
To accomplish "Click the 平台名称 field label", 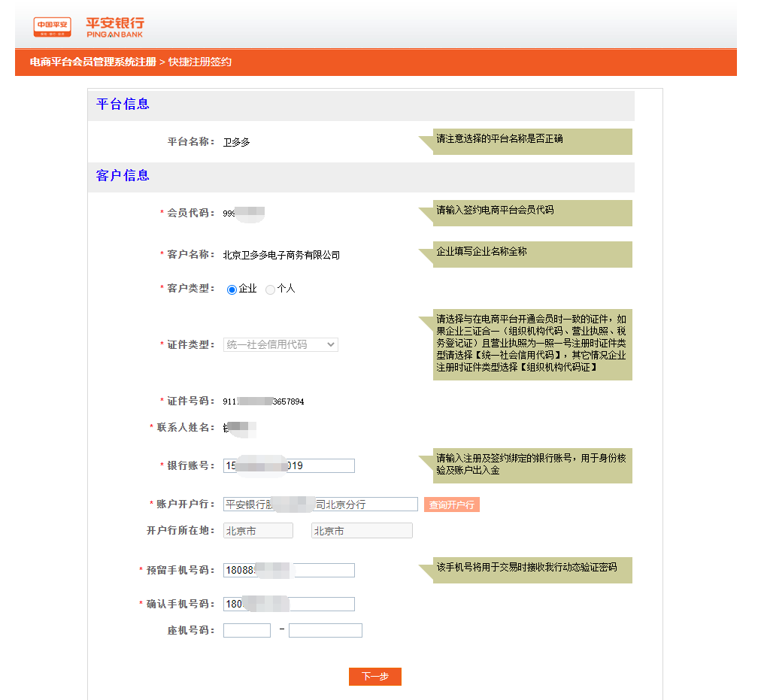I will point(191,142).
